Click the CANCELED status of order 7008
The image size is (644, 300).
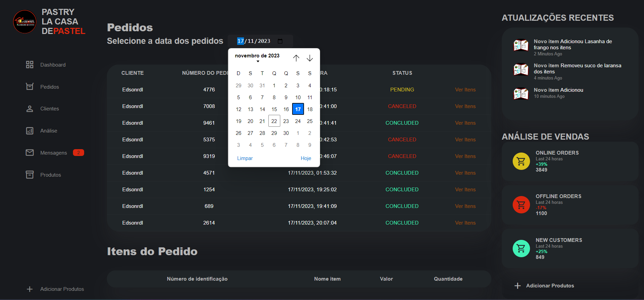pos(402,106)
